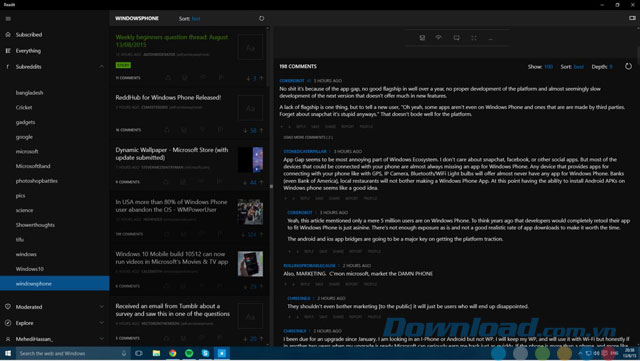Open the hamburger navigation menu
This screenshot has height=361, width=640.
(8, 18)
